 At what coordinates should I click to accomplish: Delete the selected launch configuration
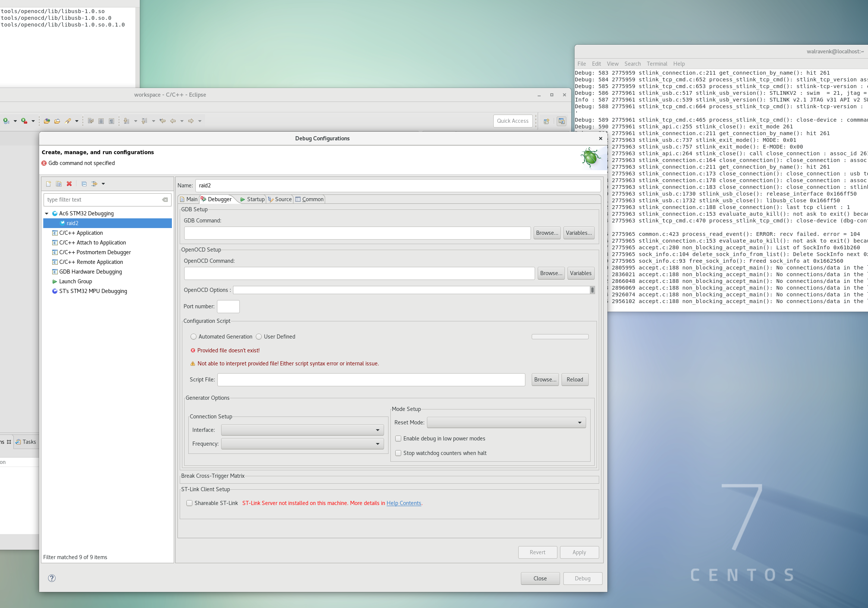[x=69, y=184]
